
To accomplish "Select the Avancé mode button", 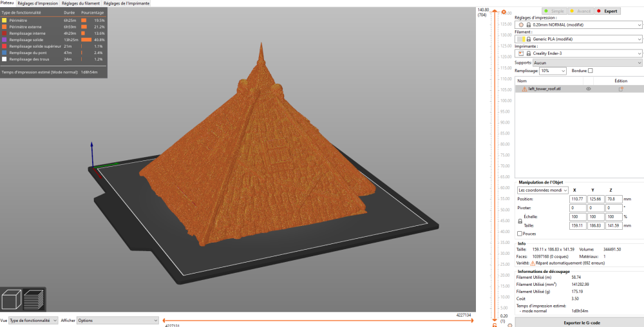I will (580, 11).
